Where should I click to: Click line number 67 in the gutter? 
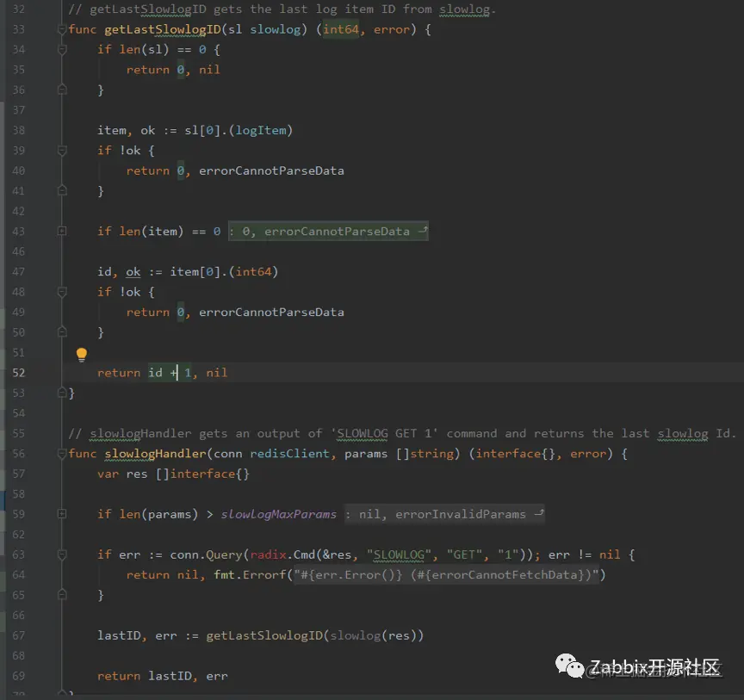click(18, 635)
